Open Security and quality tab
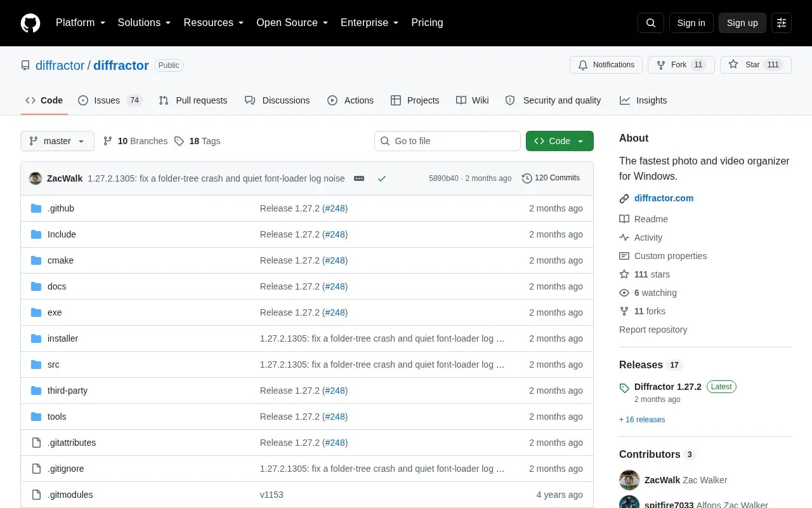This screenshot has height=508, width=812. (x=553, y=100)
